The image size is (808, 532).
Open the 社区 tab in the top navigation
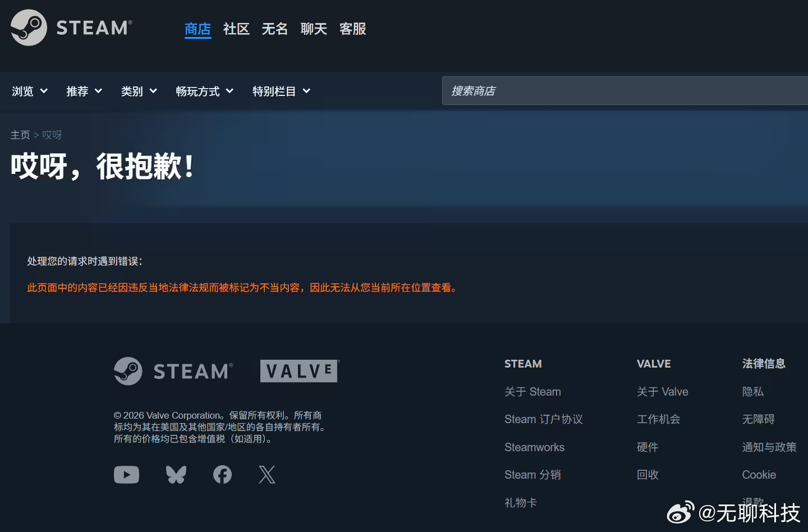[x=236, y=29]
